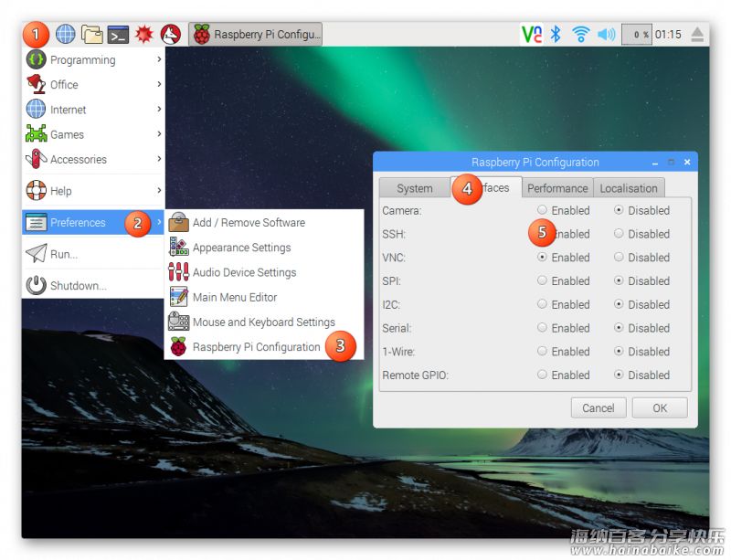Click the Accessories pocket knife icon
The image size is (731, 560).
click(36, 159)
